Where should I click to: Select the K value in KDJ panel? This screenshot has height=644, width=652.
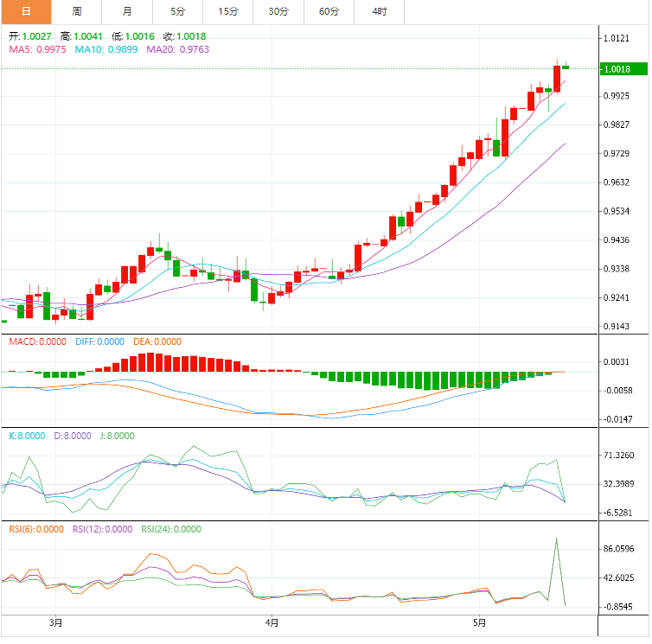pyautogui.click(x=27, y=437)
